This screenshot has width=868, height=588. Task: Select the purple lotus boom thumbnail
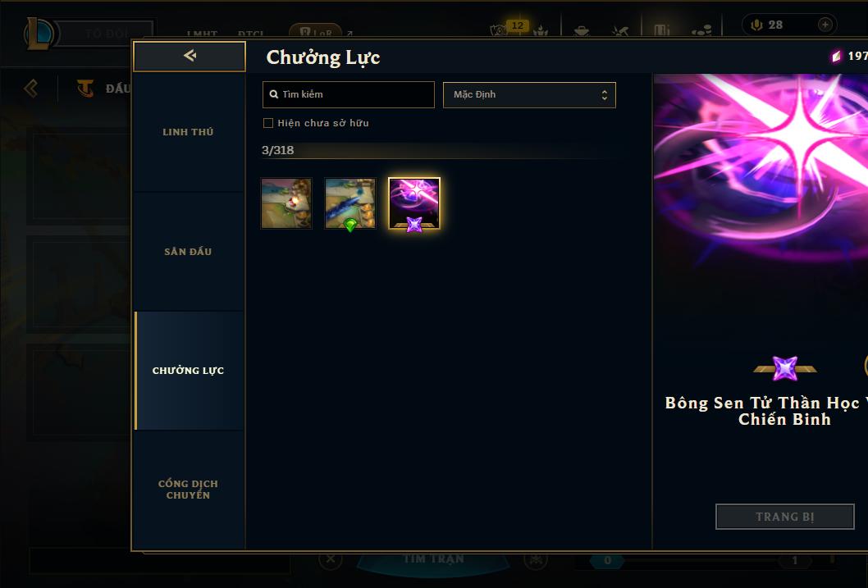[x=414, y=203]
